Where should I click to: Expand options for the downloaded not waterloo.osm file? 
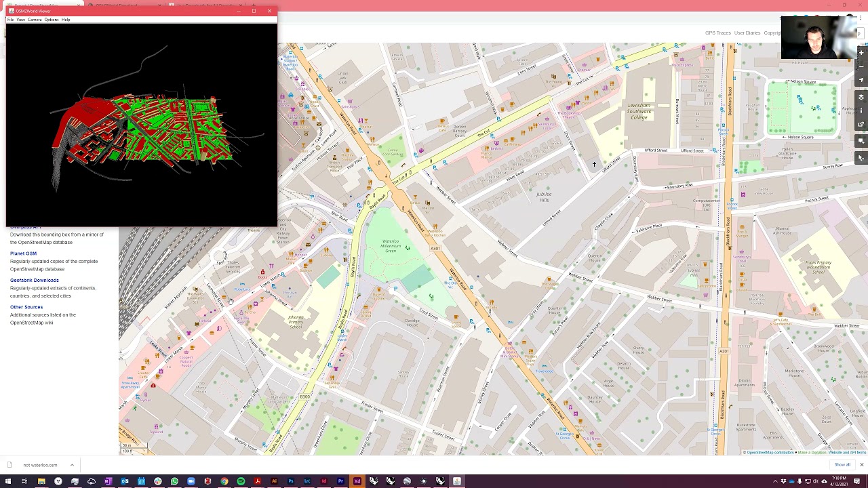click(x=72, y=465)
